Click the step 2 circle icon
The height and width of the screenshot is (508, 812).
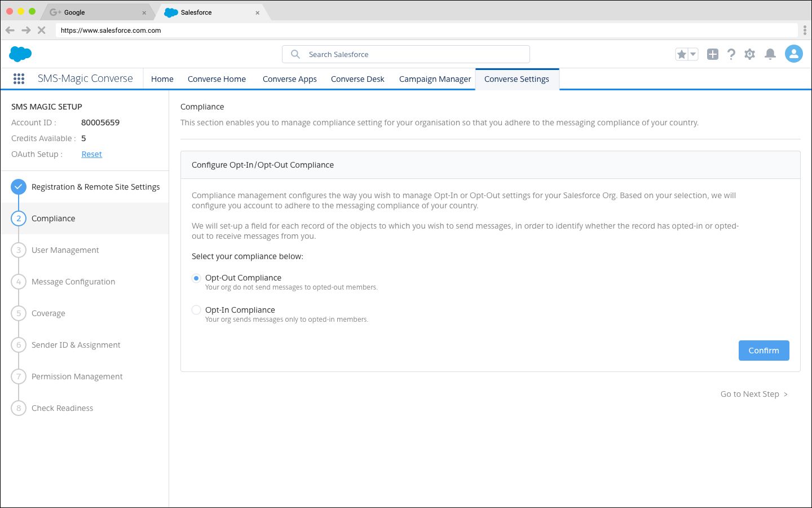point(19,218)
